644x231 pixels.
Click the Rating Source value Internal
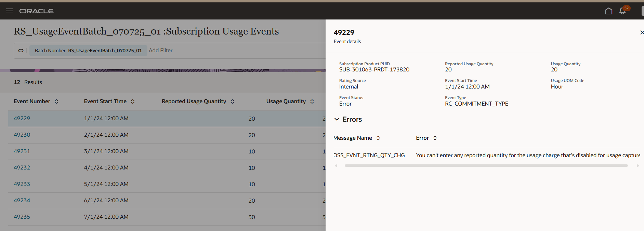[349, 87]
